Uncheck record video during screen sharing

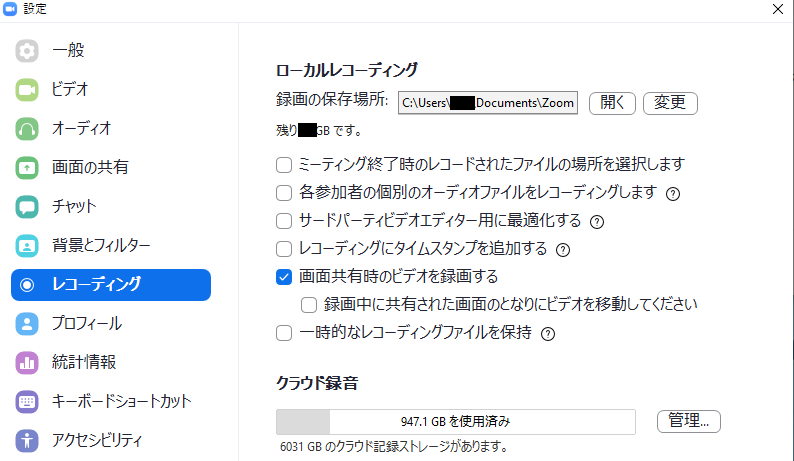click(x=283, y=277)
